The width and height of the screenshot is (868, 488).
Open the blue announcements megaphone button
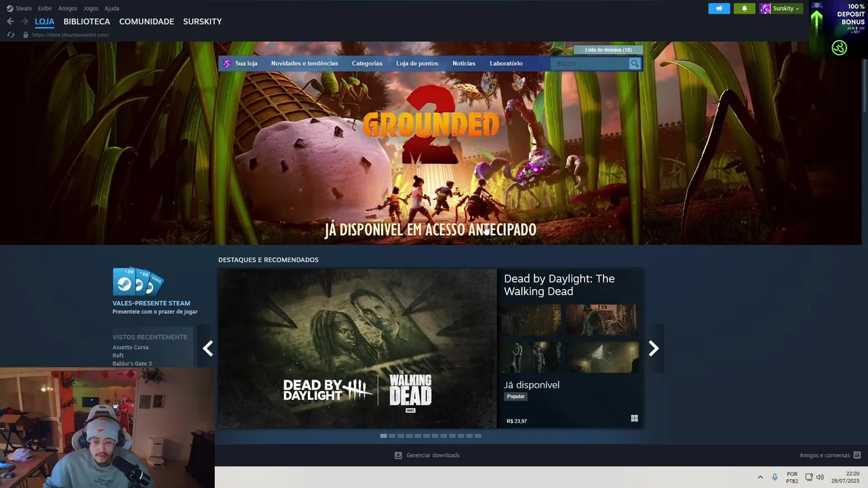coord(719,8)
